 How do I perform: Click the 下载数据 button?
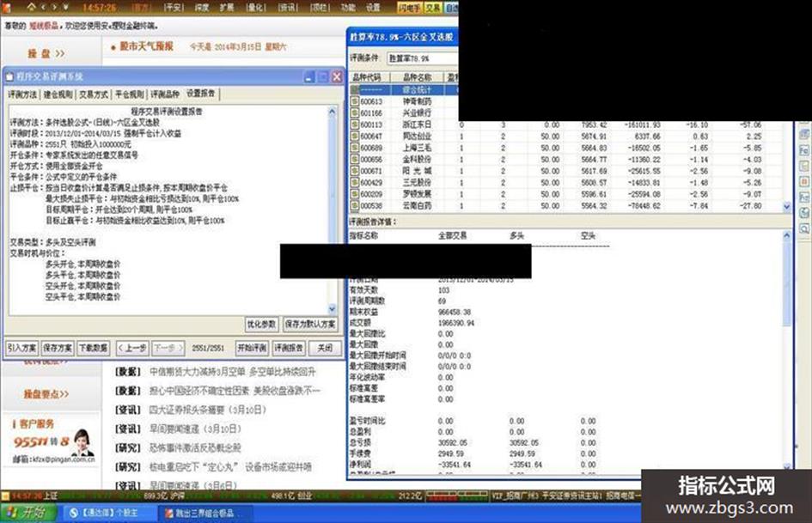coord(93,348)
